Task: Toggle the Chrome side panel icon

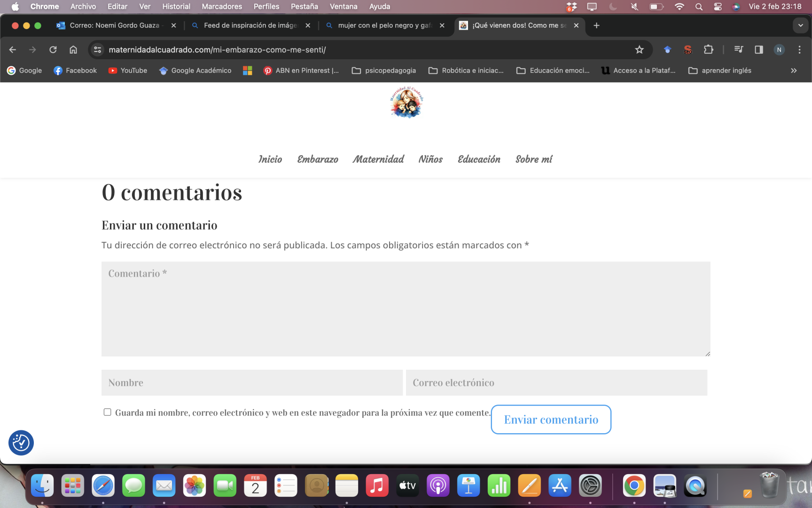Action: tap(758, 49)
